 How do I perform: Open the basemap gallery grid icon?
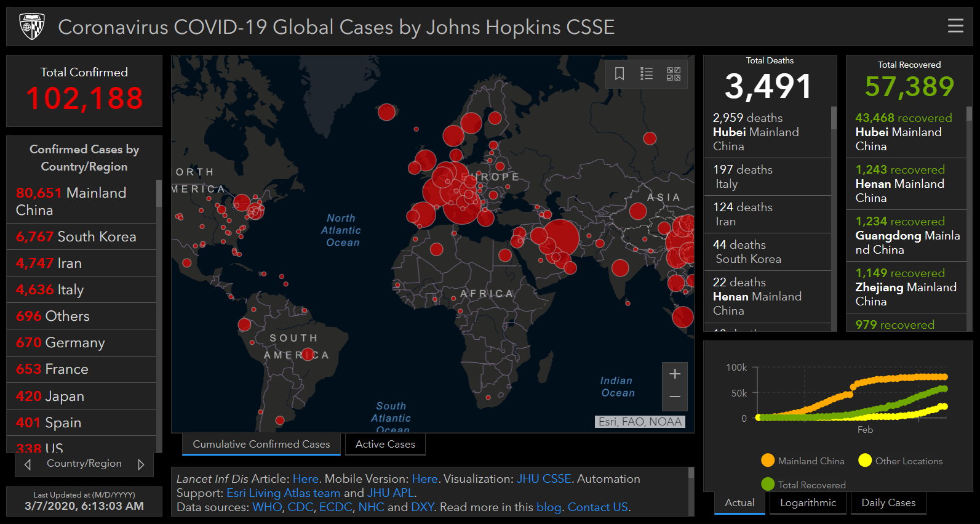[x=674, y=74]
